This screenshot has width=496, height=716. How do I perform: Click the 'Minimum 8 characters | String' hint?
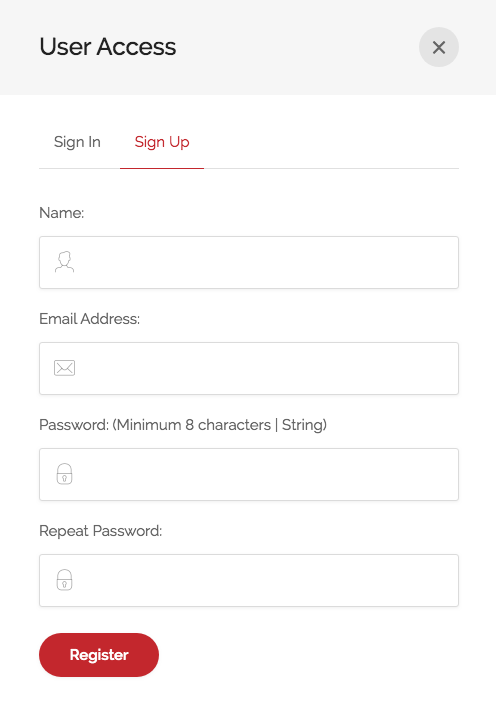point(220,425)
